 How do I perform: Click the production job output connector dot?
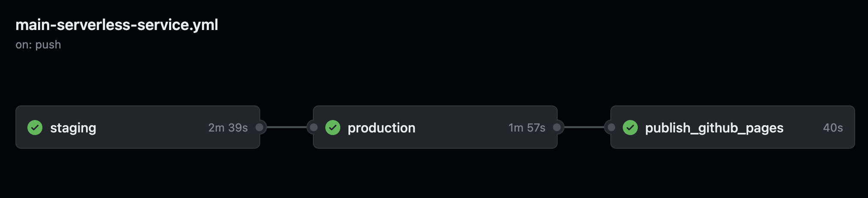point(557,127)
